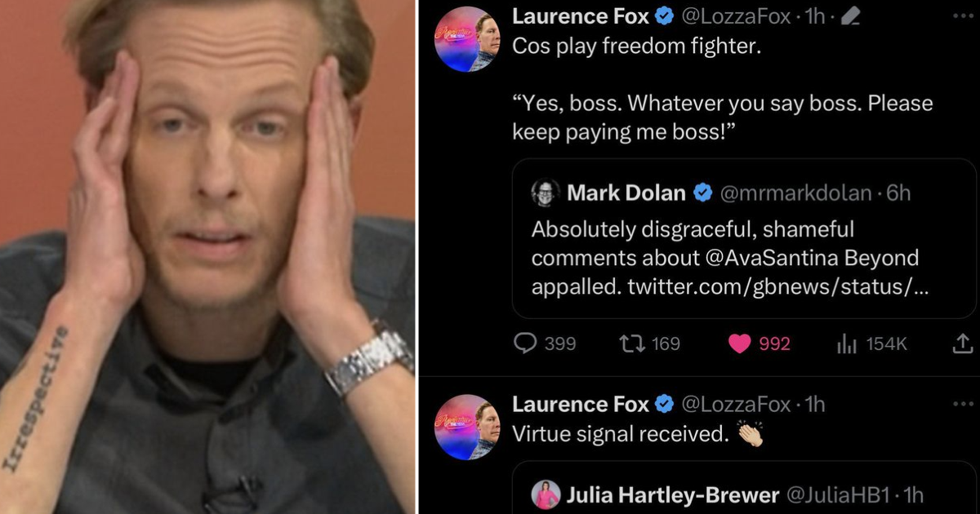Screen dimensions: 980x514
Task: Click Mark Dolan's verified badge
Action: (x=702, y=193)
